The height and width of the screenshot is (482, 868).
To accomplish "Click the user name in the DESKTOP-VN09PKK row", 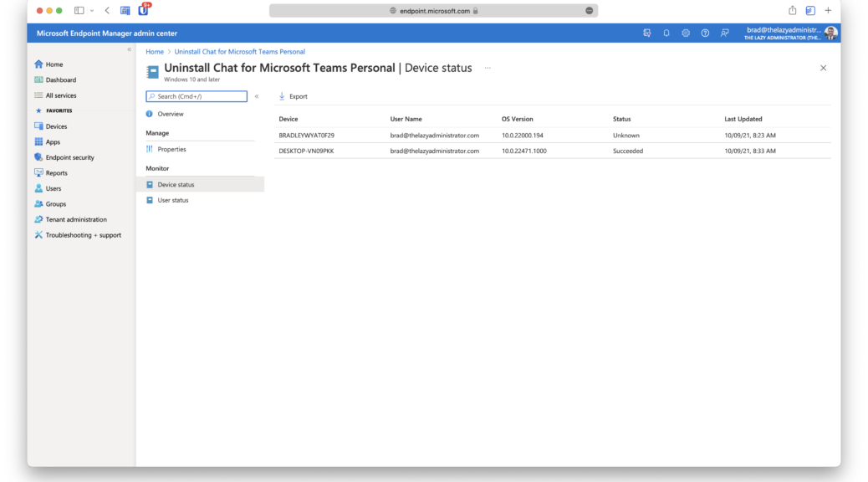I will click(435, 151).
